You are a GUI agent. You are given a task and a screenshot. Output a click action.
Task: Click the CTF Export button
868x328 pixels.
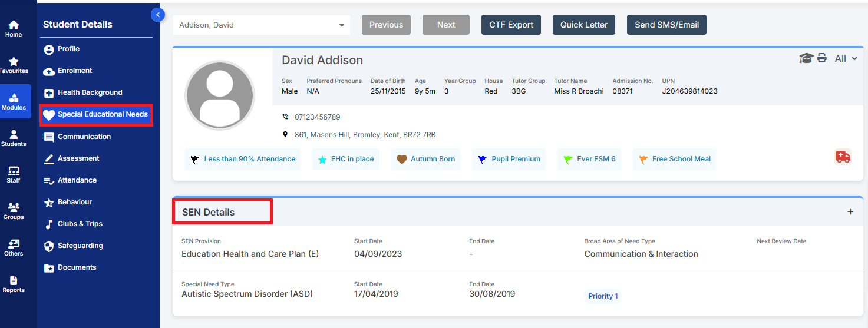point(511,25)
